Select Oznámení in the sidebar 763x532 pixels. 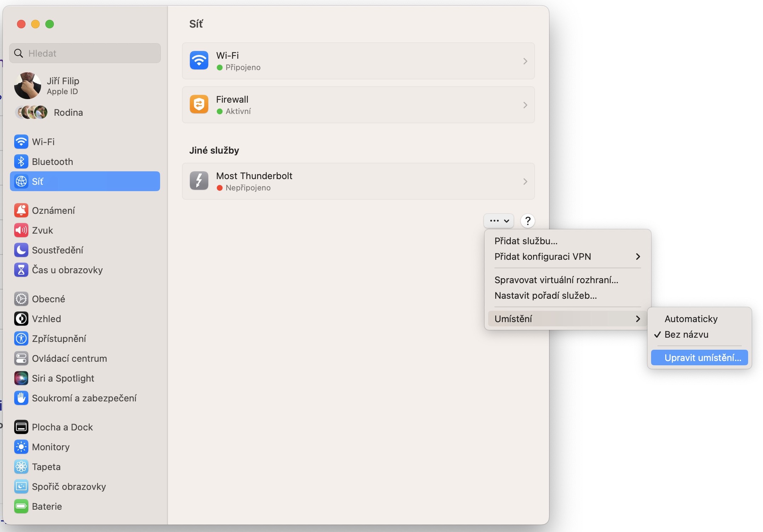[x=53, y=210]
